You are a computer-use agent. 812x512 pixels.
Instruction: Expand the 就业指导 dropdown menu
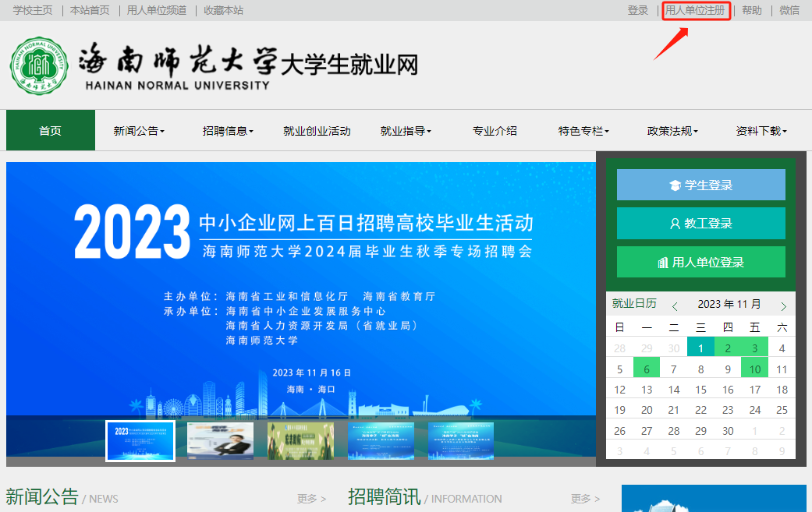(406, 131)
